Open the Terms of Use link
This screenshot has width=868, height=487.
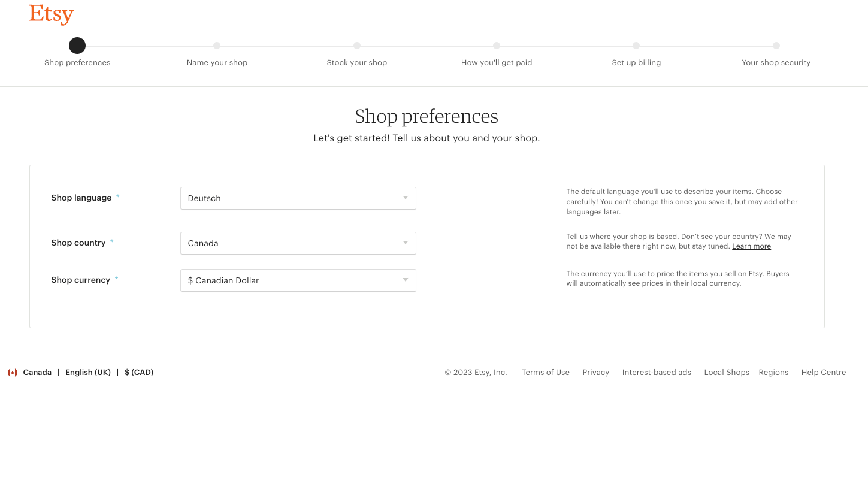pyautogui.click(x=546, y=373)
